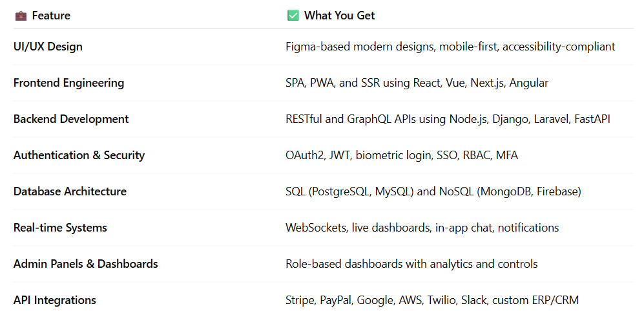The height and width of the screenshot is (326, 644).
Task: Click the Real-time Systems row label
Action: [60, 228]
